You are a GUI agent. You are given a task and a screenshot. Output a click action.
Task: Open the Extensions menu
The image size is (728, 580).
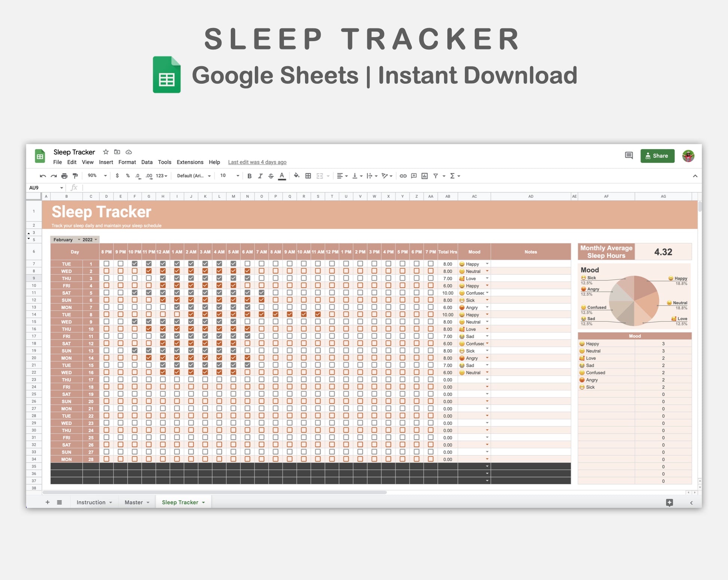point(190,162)
